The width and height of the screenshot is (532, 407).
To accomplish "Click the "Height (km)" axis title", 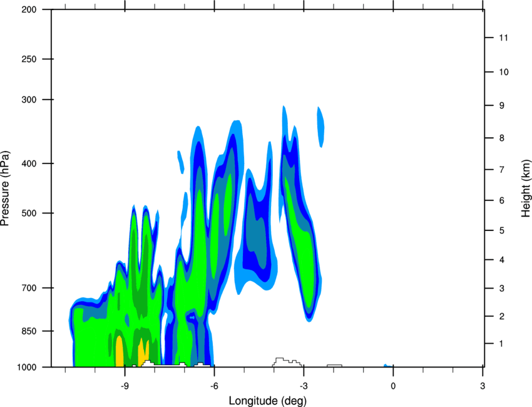I will pos(526,188).
